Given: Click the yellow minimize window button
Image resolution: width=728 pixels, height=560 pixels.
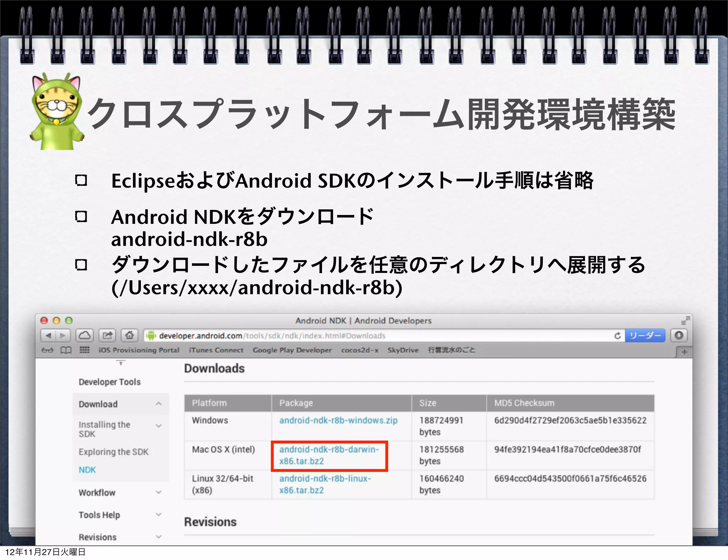Looking at the screenshot, I should (x=56, y=321).
